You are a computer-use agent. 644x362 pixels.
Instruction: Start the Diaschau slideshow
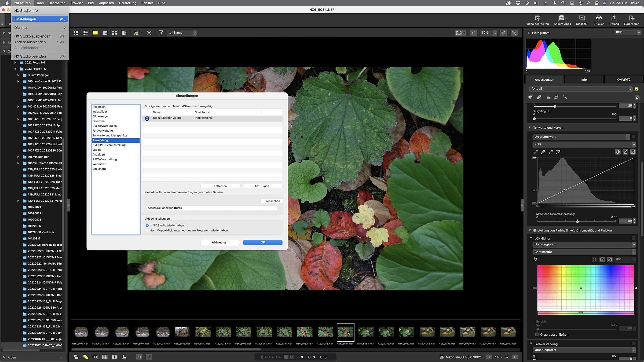[582, 20]
